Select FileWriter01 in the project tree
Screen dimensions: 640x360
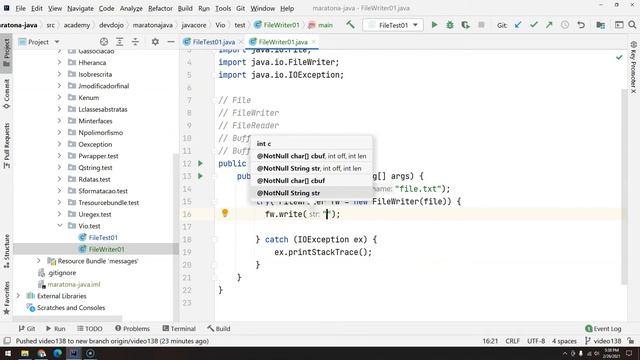[106, 249]
